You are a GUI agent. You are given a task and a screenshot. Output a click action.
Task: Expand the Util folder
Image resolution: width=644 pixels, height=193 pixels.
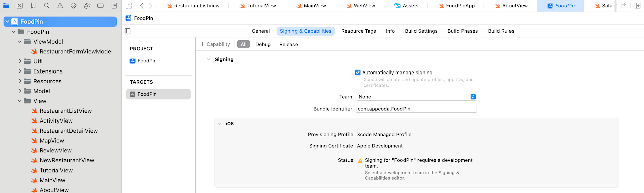pos(20,61)
